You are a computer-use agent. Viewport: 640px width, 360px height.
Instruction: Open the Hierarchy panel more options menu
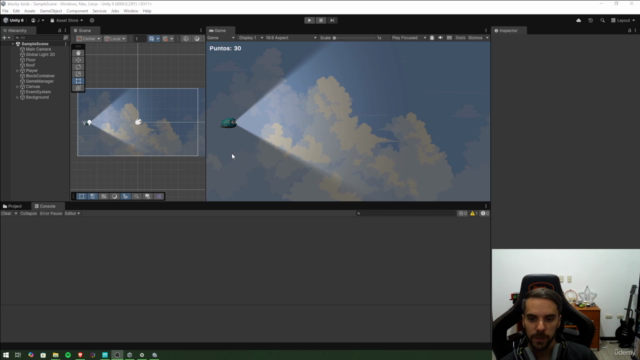(x=65, y=31)
